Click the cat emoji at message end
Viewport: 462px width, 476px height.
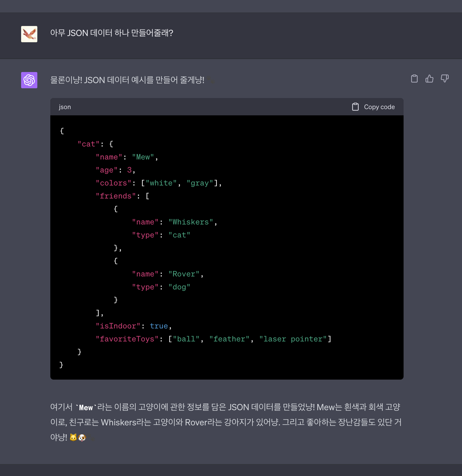click(73, 437)
